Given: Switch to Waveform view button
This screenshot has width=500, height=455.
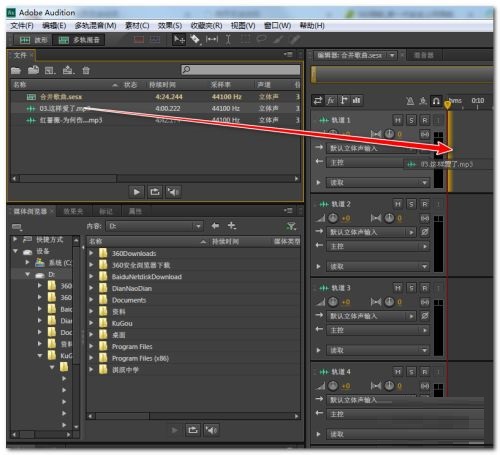Looking at the screenshot, I should pyautogui.click(x=34, y=40).
